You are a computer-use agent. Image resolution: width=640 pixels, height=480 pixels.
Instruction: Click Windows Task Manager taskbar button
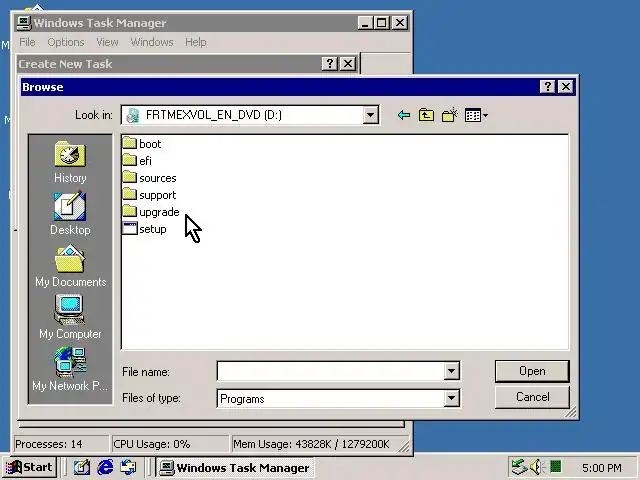point(235,467)
